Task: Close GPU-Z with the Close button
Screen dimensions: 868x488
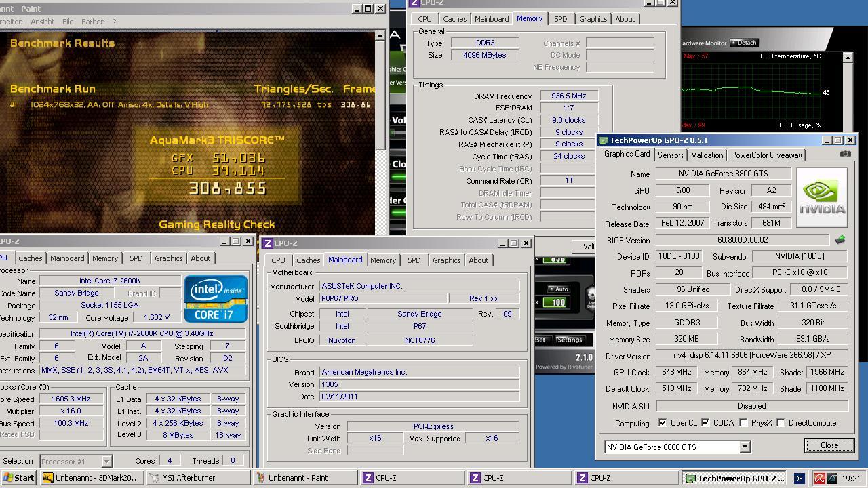Action: (829, 445)
